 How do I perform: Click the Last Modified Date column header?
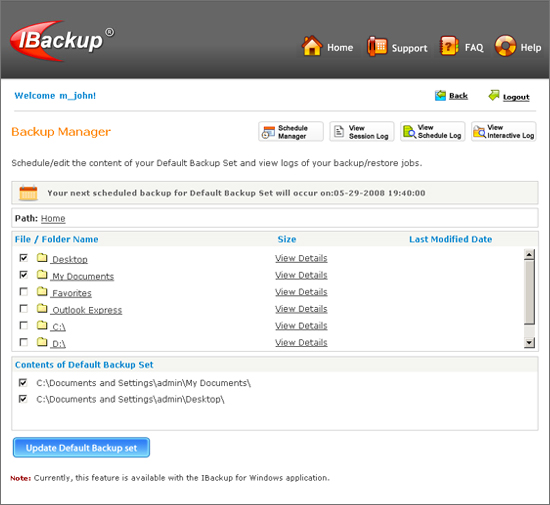[x=450, y=240]
